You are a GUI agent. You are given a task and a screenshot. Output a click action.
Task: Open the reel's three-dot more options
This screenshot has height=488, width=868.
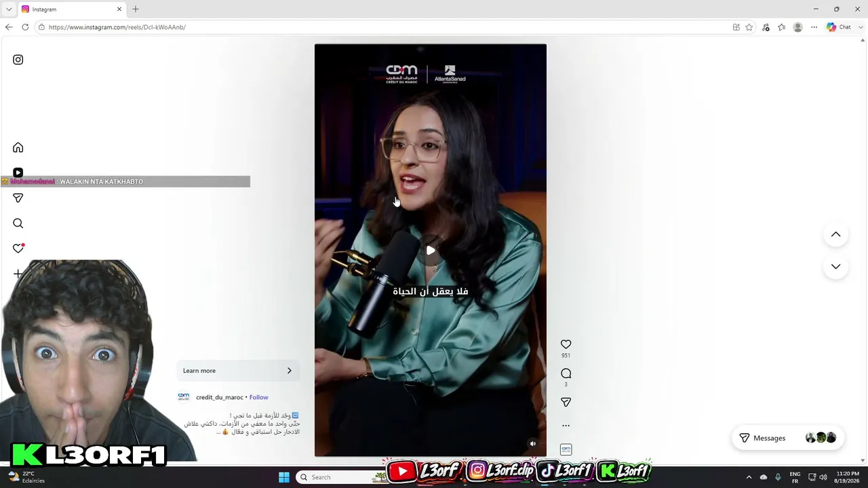(x=566, y=426)
